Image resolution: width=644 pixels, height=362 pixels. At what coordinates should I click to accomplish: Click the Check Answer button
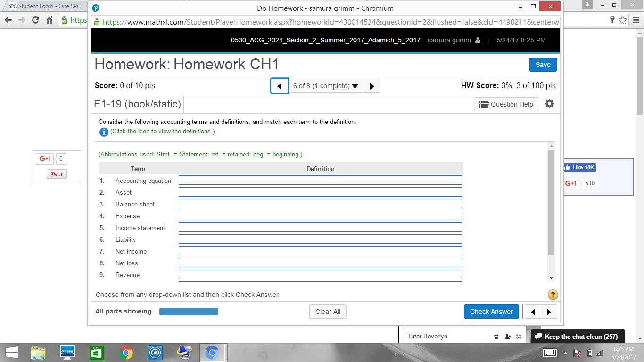click(491, 312)
